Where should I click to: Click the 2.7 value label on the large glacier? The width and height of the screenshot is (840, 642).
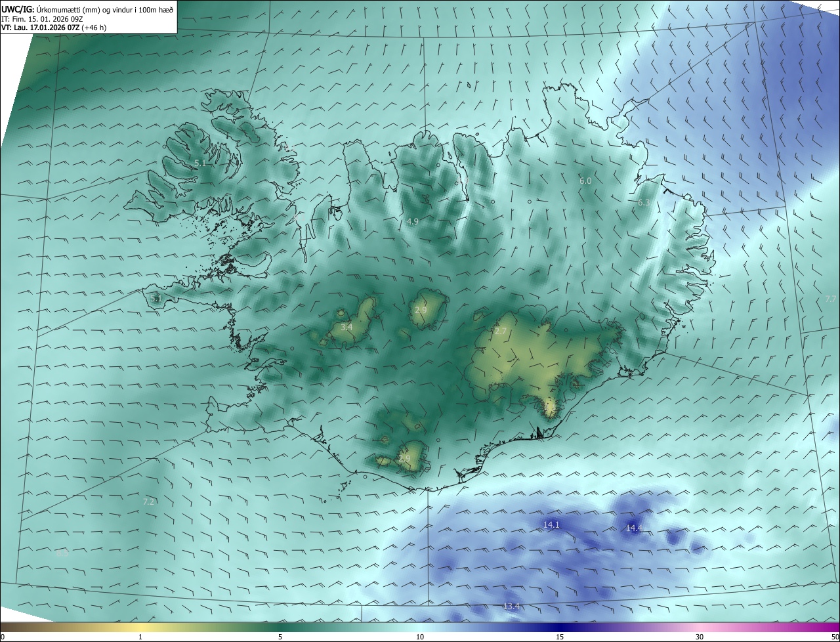point(500,332)
